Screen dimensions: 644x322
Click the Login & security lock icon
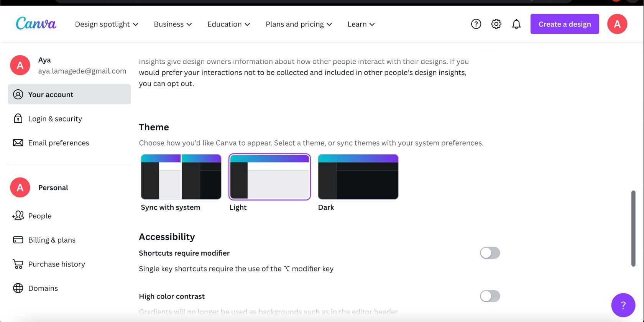tap(18, 118)
